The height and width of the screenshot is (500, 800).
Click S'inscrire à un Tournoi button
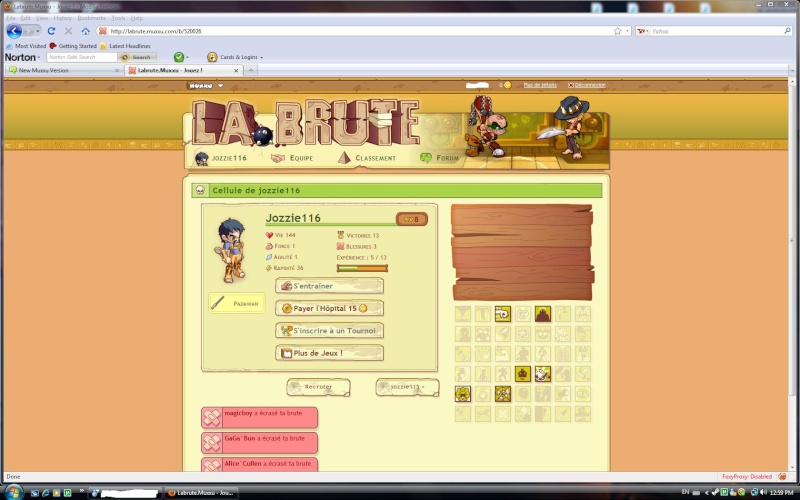click(x=330, y=331)
